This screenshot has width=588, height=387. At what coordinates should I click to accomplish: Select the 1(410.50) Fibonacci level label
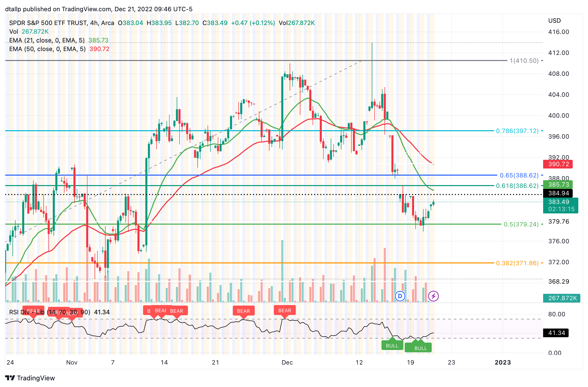coord(524,61)
